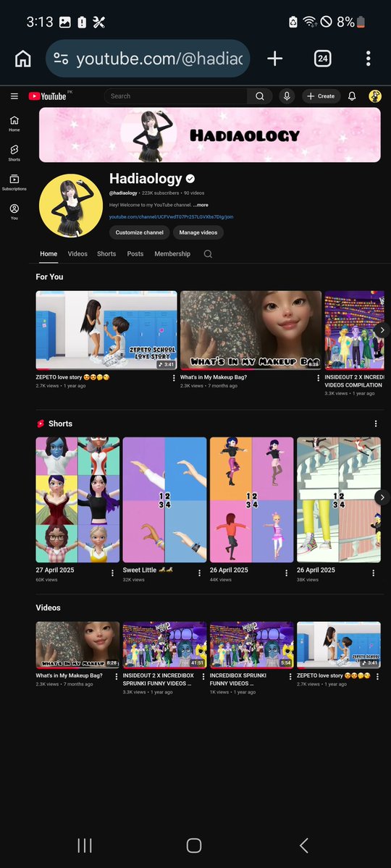Image resolution: width=391 pixels, height=868 pixels.
Task: Click Manage videos button
Action: tap(198, 232)
